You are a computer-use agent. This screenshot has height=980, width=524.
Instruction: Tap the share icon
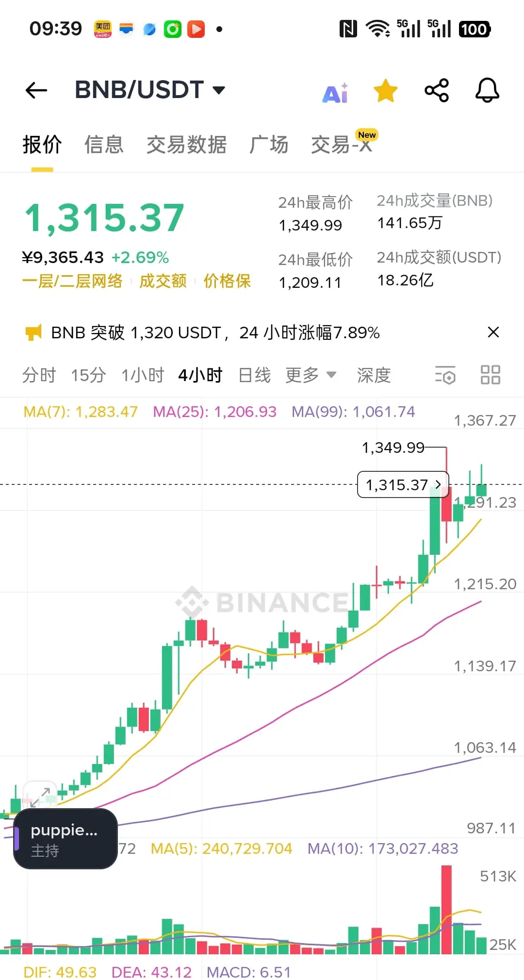[437, 90]
